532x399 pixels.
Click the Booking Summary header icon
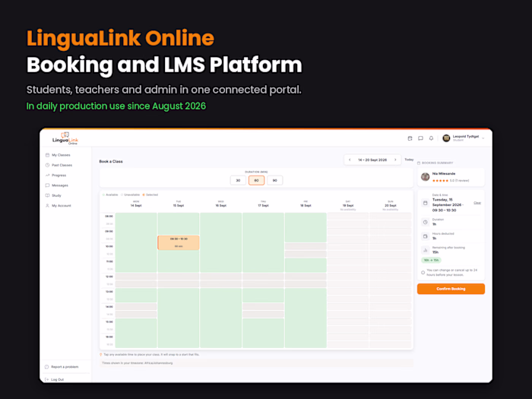point(419,163)
